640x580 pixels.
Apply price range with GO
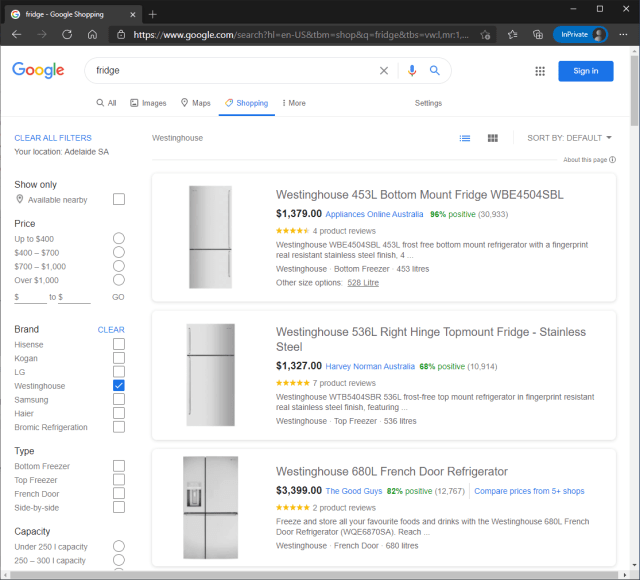click(x=118, y=297)
